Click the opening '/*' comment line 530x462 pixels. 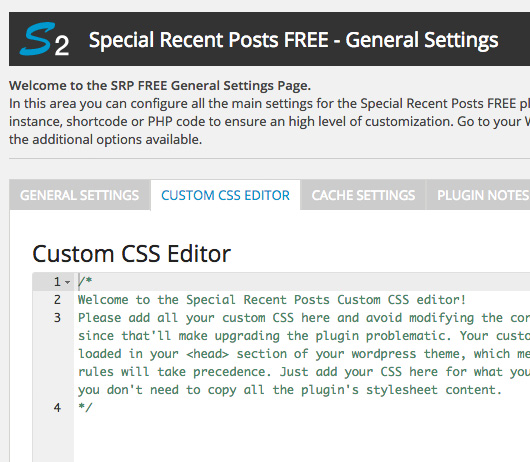(85, 282)
